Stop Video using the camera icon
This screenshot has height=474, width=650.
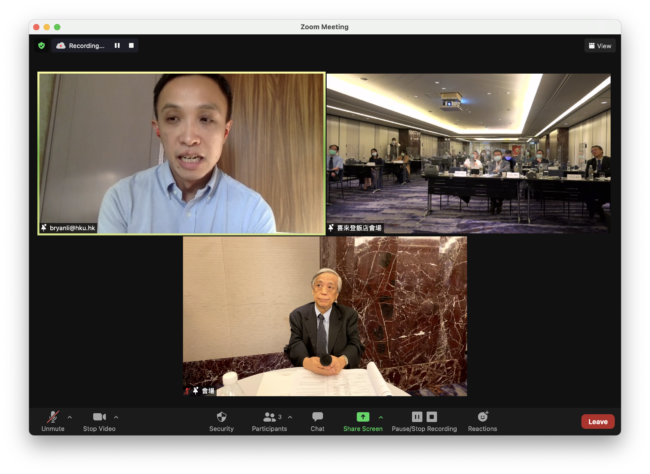click(x=99, y=417)
